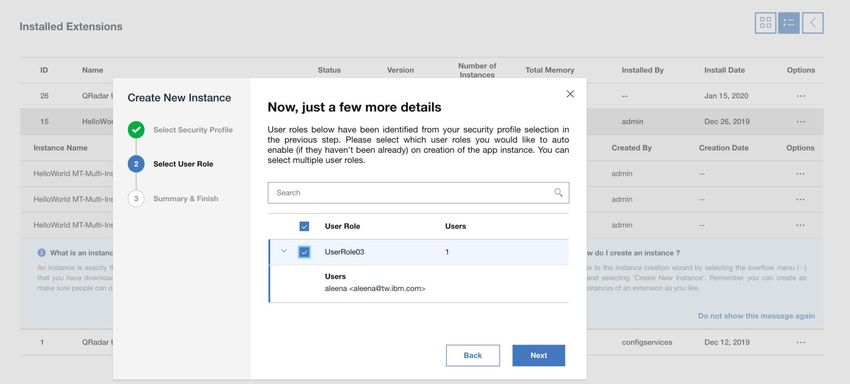
Task: Focus the user role Search field
Action: click(418, 193)
